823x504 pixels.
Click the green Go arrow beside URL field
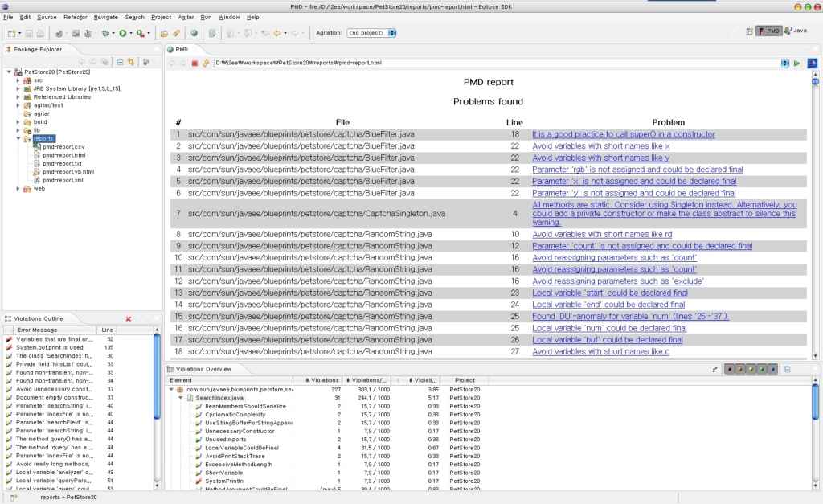coord(796,63)
